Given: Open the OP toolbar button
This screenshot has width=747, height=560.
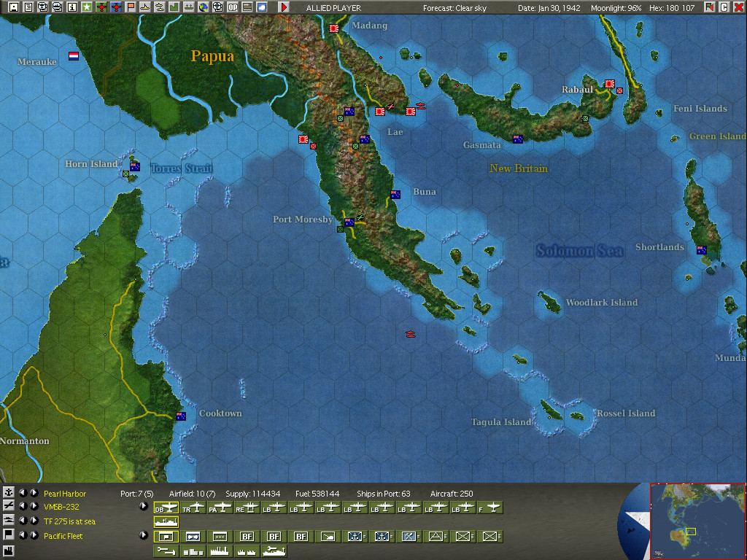Looking at the screenshot, I should (233, 7).
